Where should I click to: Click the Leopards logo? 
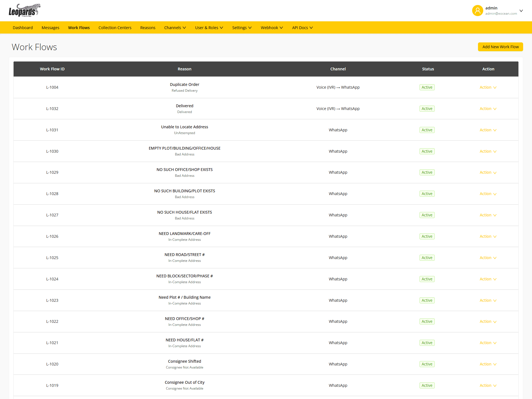(25, 10)
